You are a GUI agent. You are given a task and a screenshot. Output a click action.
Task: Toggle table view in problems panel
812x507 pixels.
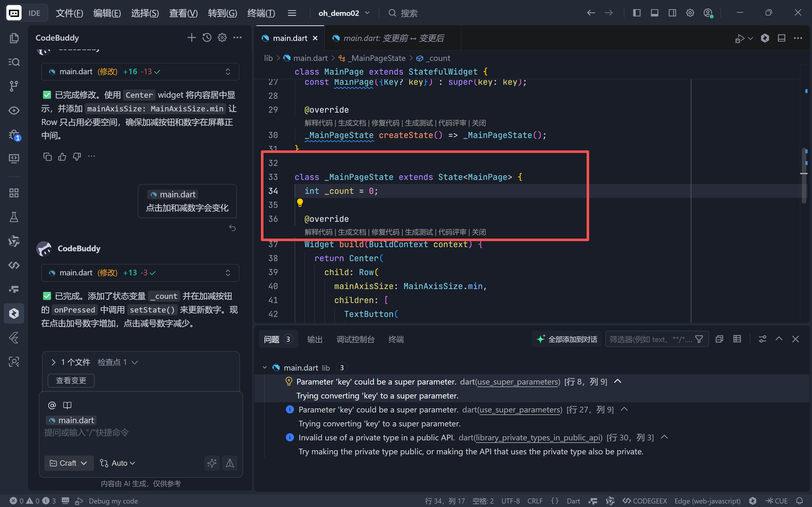point(737,339)
